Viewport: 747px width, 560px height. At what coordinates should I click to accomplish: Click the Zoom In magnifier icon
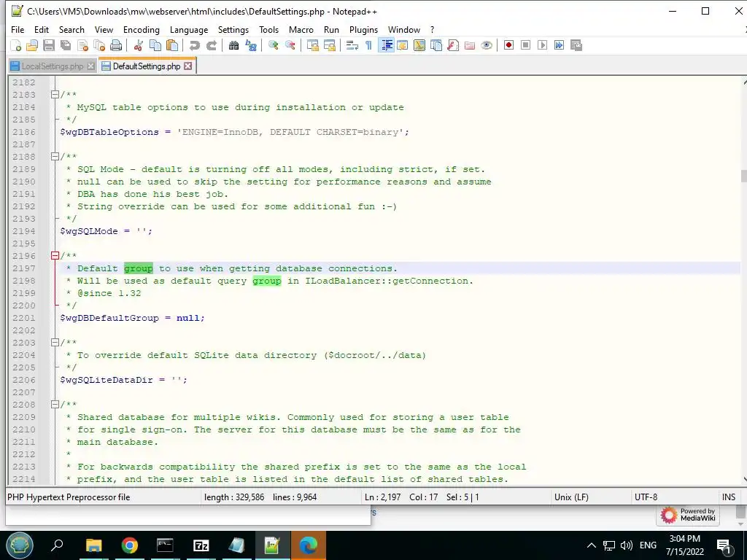point(274,45)
